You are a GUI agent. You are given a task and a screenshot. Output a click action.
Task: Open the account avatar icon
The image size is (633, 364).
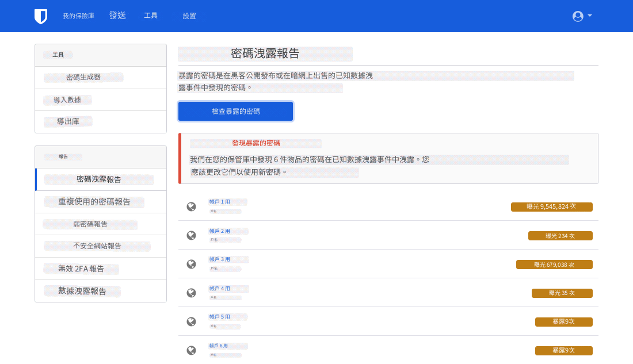(x=577, y=16)
